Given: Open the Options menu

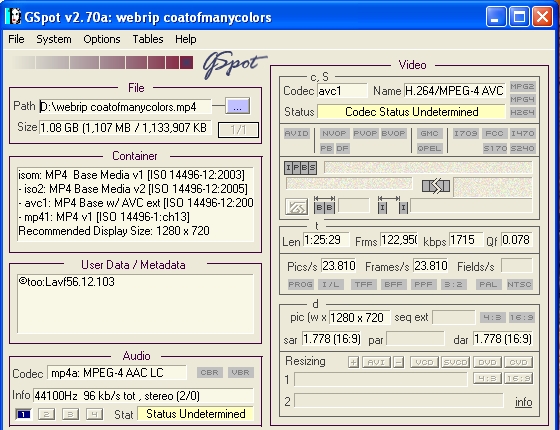Looking at the screenshot, I should point(102,39).
